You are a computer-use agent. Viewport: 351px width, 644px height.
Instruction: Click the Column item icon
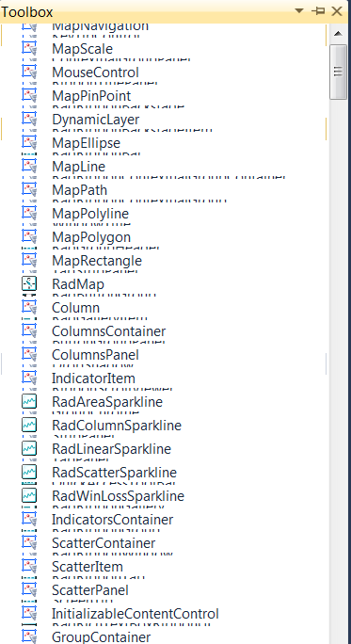point(29,307)
